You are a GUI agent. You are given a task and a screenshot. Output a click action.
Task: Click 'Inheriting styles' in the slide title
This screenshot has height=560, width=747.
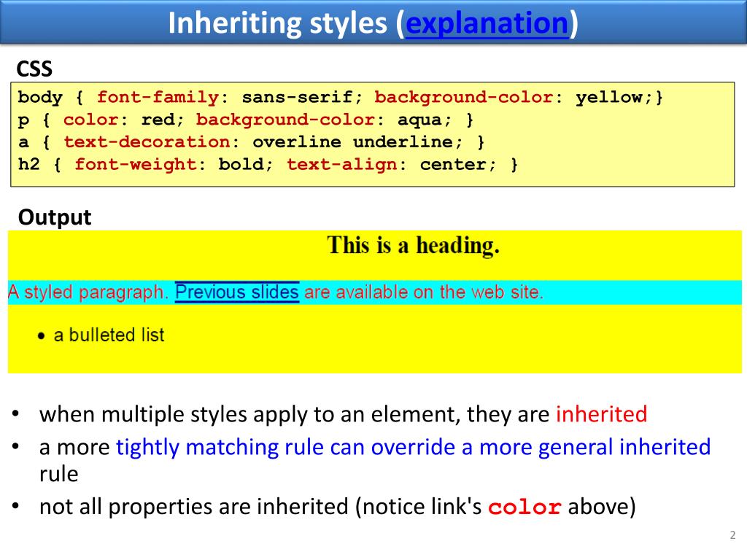click(x=278, y=23)
